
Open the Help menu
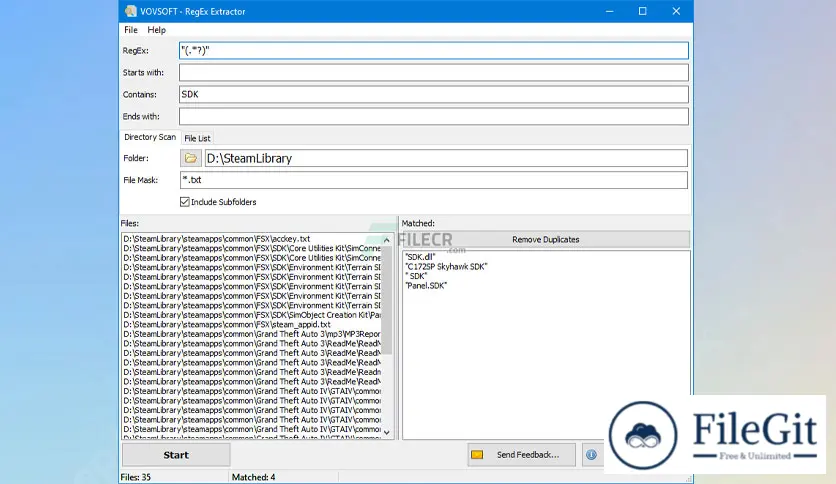[157, 30]
